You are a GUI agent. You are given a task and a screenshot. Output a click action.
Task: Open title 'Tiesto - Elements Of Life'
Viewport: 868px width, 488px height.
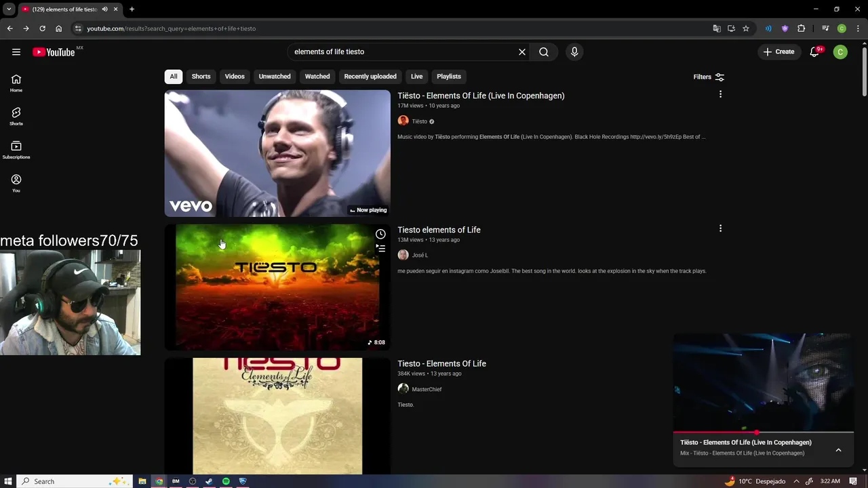441,364
